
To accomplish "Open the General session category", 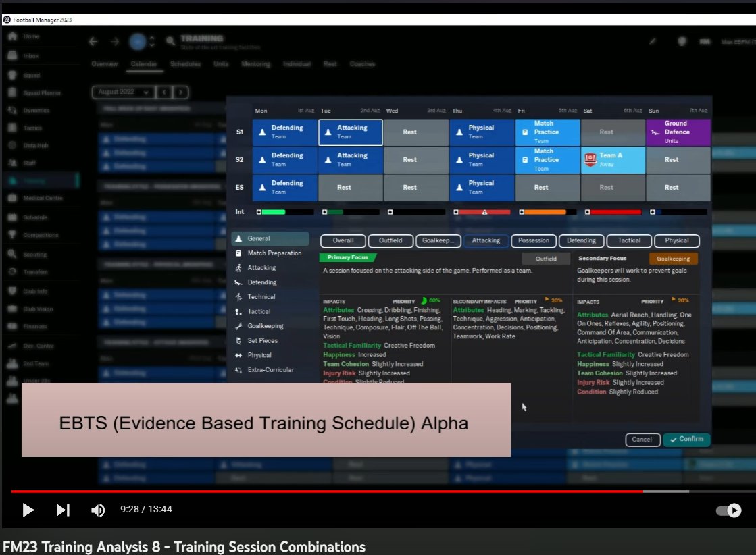I will [x=270, y=238].
